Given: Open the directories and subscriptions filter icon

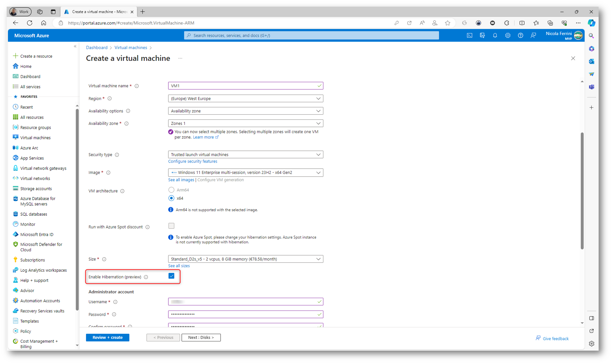Looking at the screenshot, I should pos(482,35).
